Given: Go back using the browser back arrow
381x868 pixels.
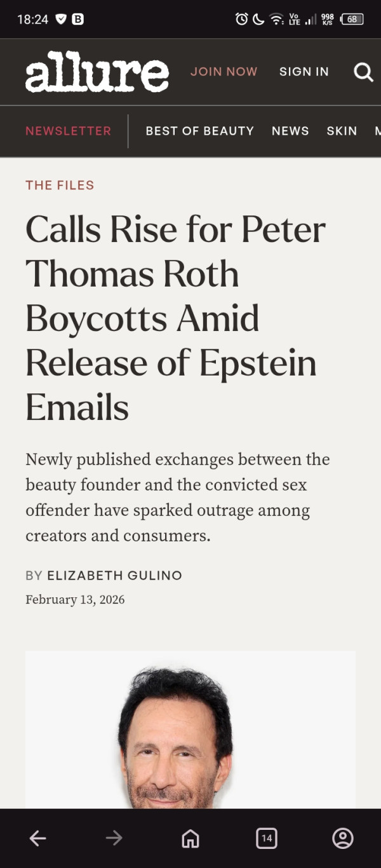Looking at the screenshot, I should 38,839.
